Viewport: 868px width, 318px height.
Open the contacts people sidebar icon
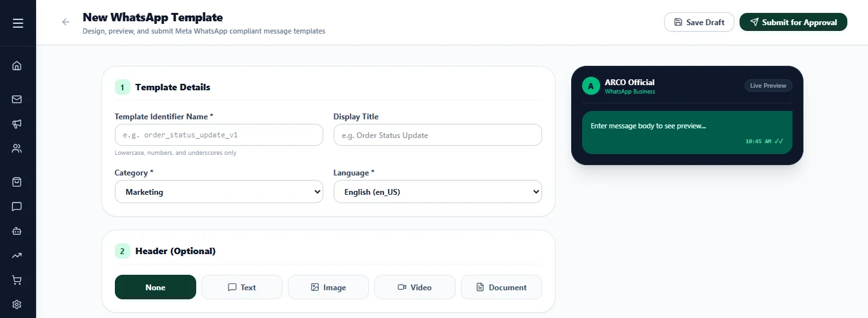(17, 148)
